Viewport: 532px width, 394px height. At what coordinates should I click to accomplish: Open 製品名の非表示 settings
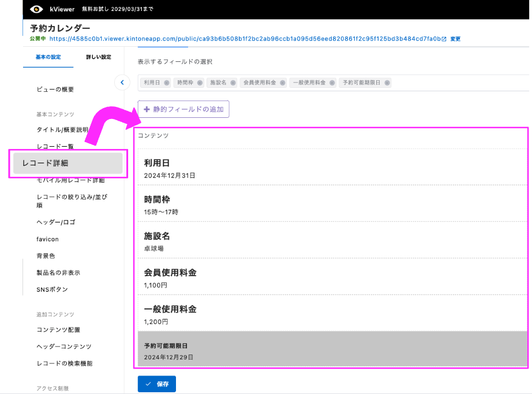click(x=58, y=273)
